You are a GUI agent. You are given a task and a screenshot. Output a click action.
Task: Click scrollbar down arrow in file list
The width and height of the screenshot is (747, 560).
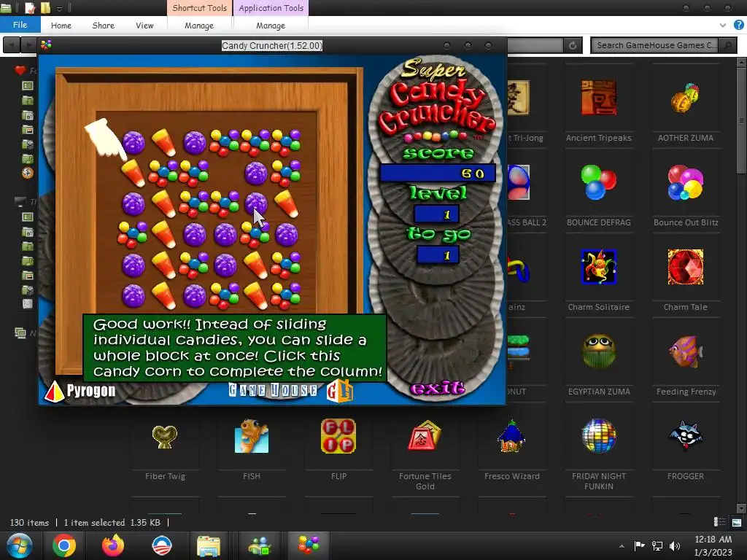[741, 508]
